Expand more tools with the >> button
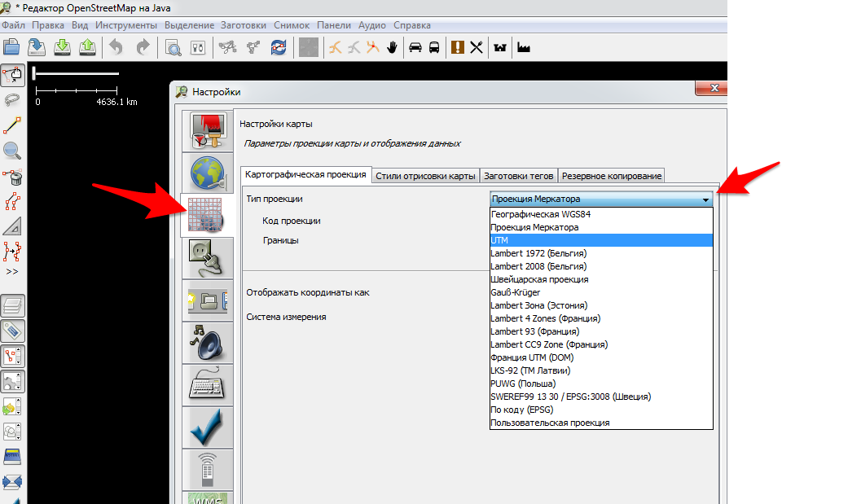861x504 pixels. pyautogui.click(x=12, y=271)
